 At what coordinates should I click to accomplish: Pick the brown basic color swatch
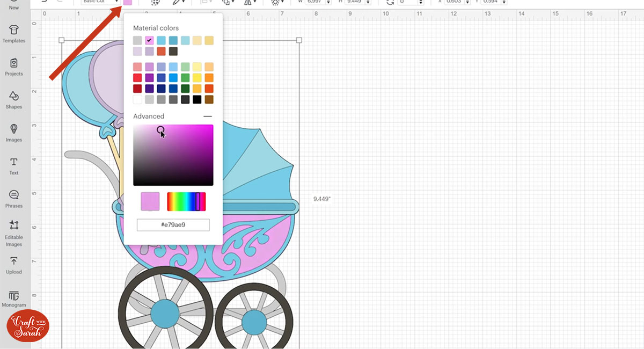pos(209,99)
